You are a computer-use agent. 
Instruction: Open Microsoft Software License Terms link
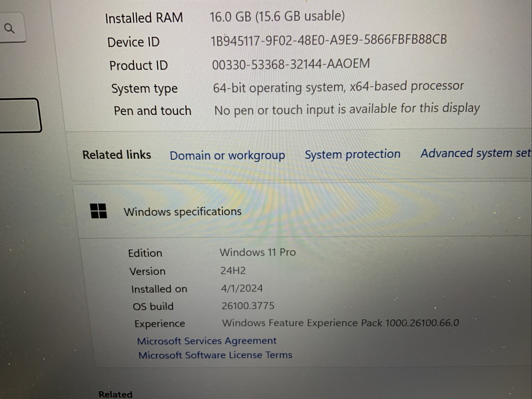[x=215, y=355]
